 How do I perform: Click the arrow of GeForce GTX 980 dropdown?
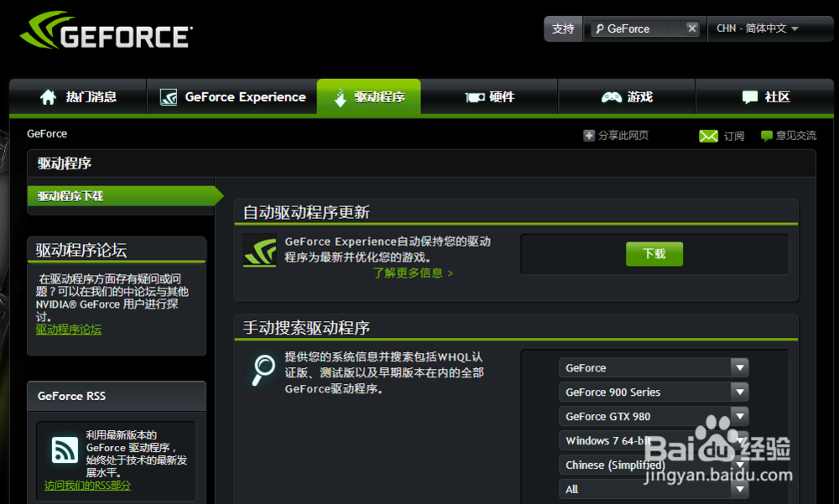(739, 416)
